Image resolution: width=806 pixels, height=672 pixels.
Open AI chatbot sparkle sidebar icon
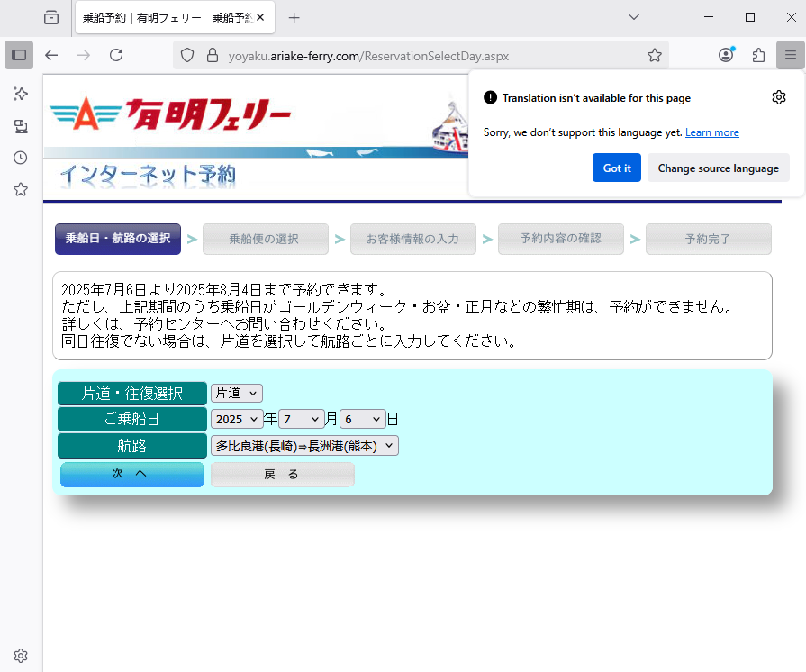pos(21,94)
